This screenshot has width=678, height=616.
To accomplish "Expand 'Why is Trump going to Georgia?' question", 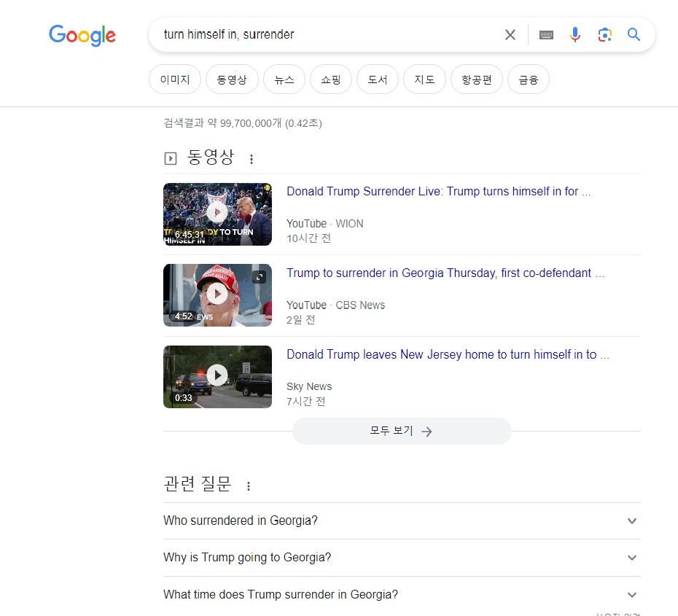I will click(x=402, y=558).
